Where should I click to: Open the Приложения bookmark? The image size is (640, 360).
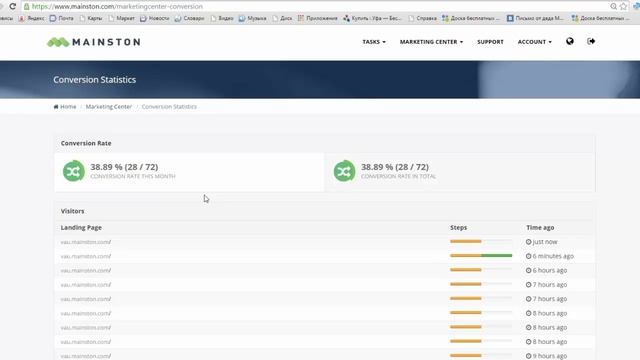(318, 18)
